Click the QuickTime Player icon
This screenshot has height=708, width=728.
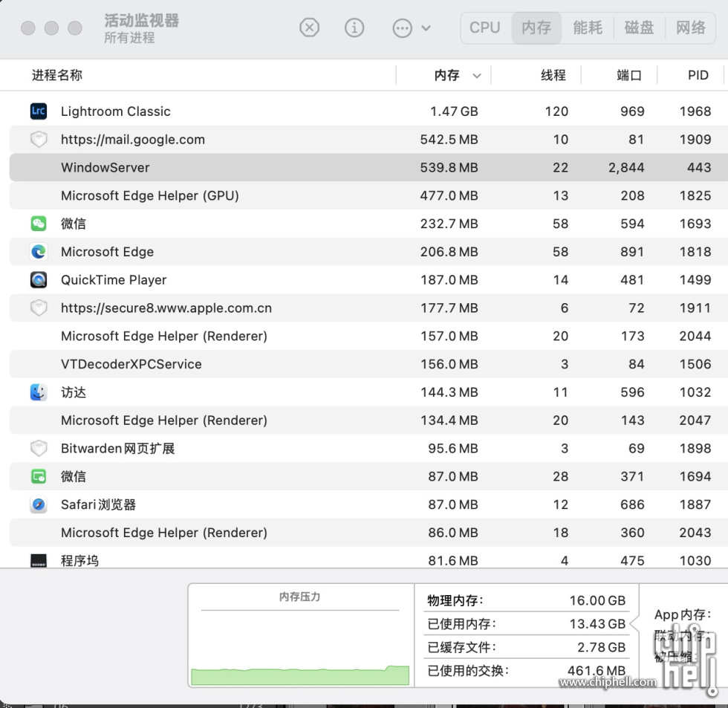click(39, 280)
